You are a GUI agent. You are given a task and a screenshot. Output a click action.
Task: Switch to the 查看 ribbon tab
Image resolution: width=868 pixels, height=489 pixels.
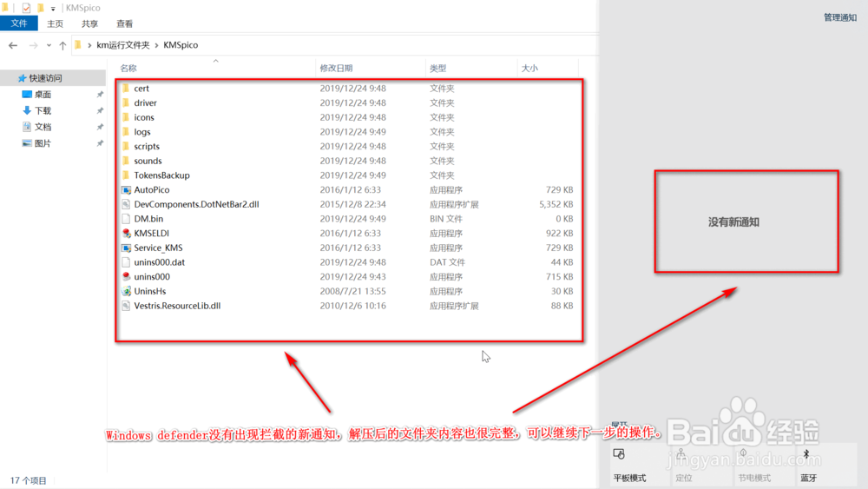tap(124, 23)
